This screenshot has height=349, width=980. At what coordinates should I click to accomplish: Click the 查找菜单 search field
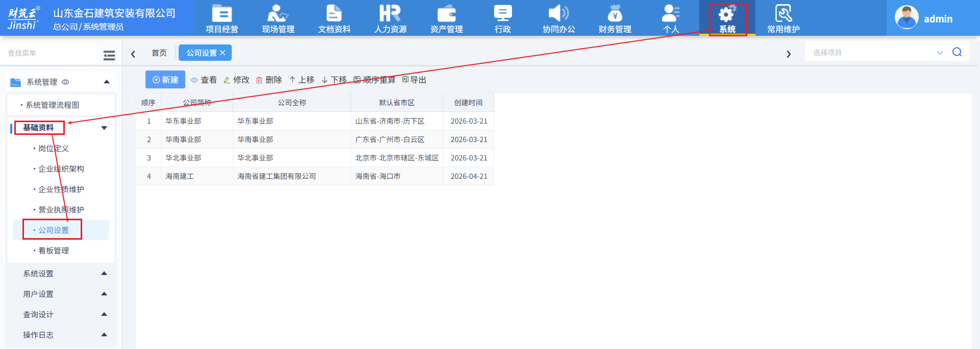tap(48, 53)
